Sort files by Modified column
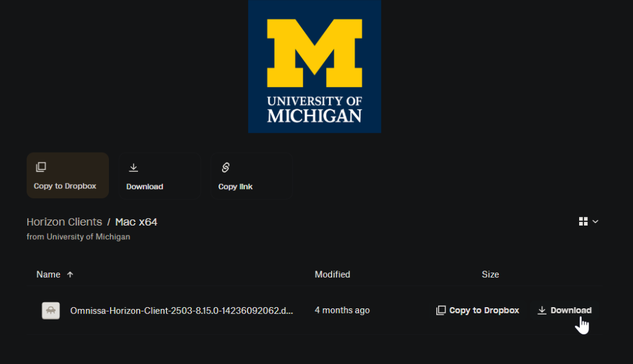The height and width of the screenshot is (364, 633). [332, 274]
